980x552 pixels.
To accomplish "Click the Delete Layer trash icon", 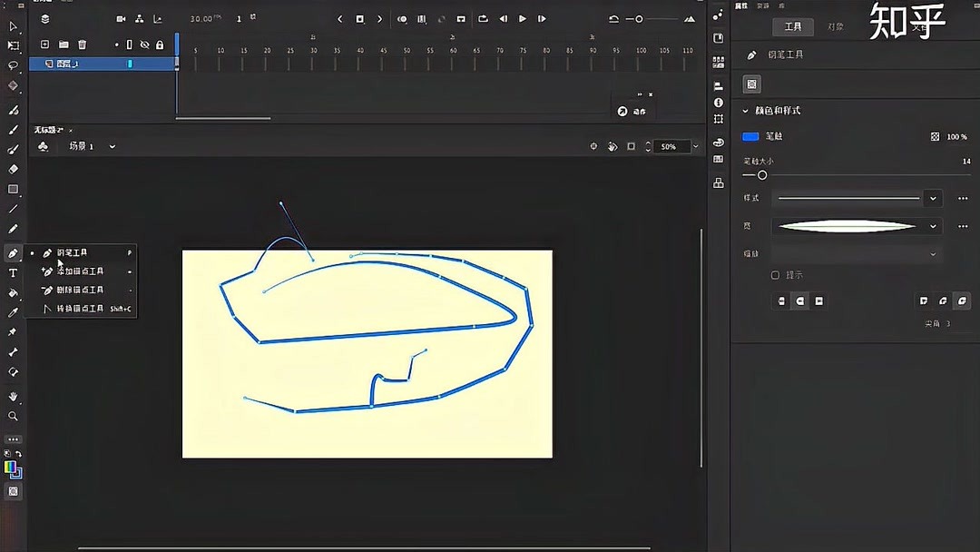I will point(81,44).
